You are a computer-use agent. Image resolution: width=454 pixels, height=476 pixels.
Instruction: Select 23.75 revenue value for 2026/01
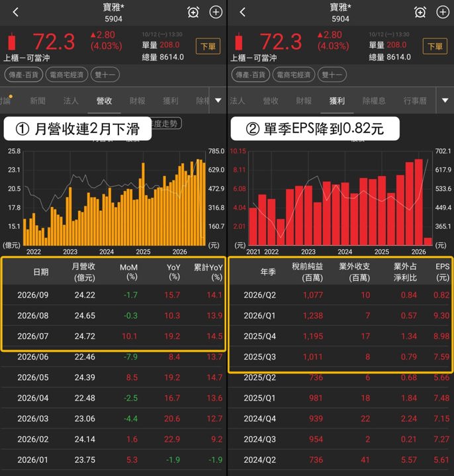coord(85,460)
